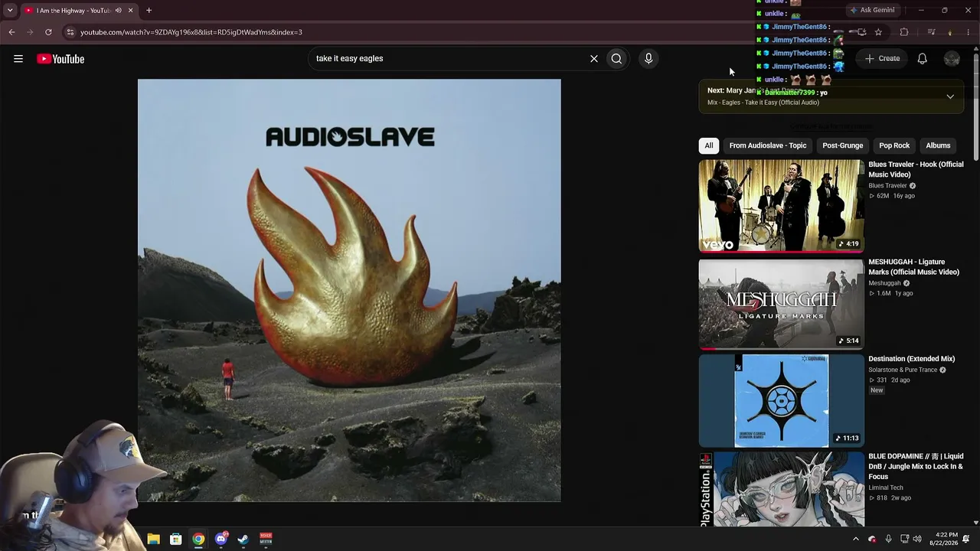980x551 pixels.
Task: Open the Meshuggah channel name
Action: point(884,283)
